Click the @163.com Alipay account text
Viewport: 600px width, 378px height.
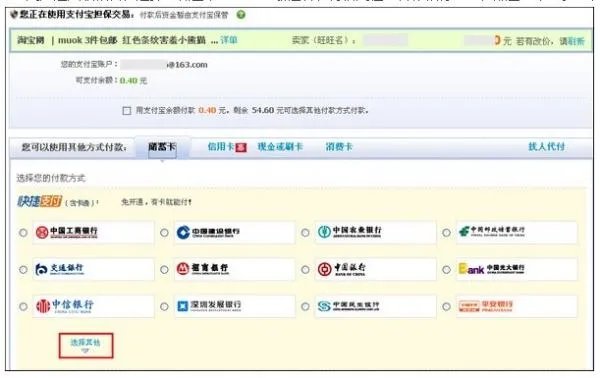(188, 65)
